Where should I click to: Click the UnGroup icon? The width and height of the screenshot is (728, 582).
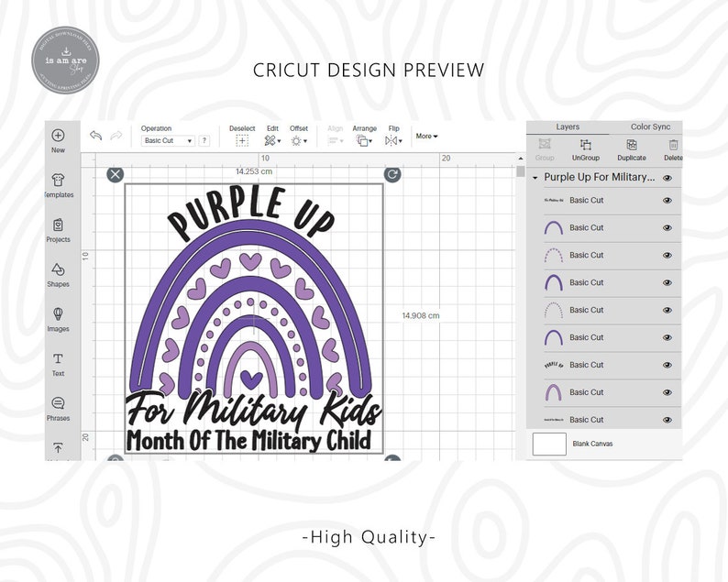(586, 145)
